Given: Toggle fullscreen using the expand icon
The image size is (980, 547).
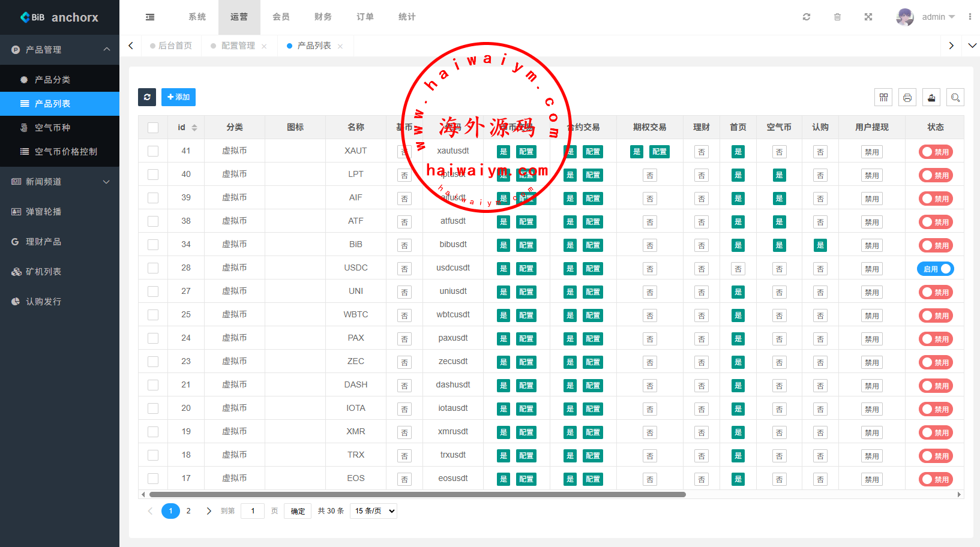Looking at the screenshot, I should pyautogui.click(x=868, y=17).
